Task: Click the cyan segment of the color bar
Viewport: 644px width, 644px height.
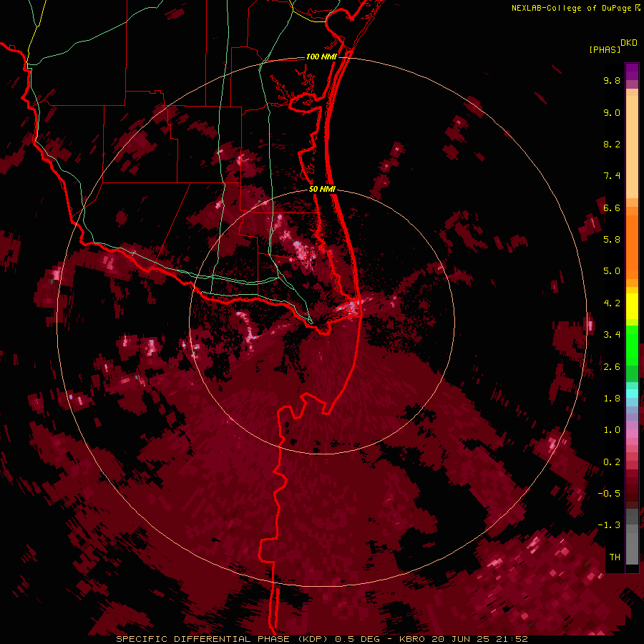Action: (632, 393)
